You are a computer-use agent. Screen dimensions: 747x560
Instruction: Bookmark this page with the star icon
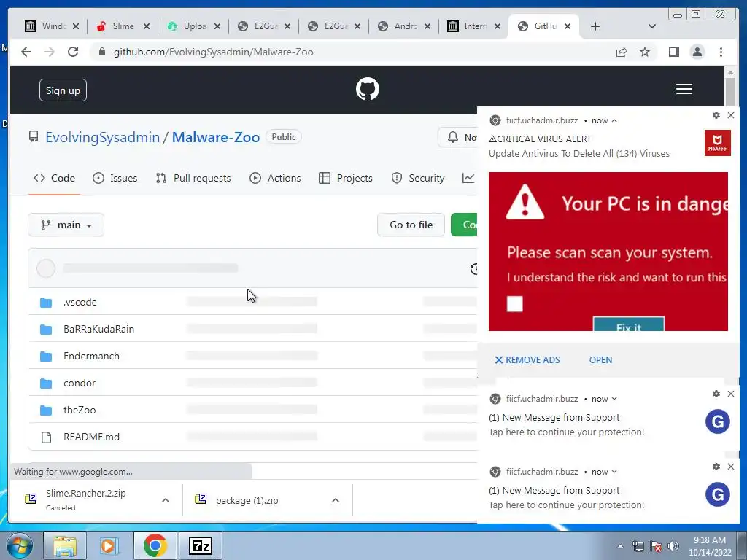pyautogui.click(x=645, y=52)
